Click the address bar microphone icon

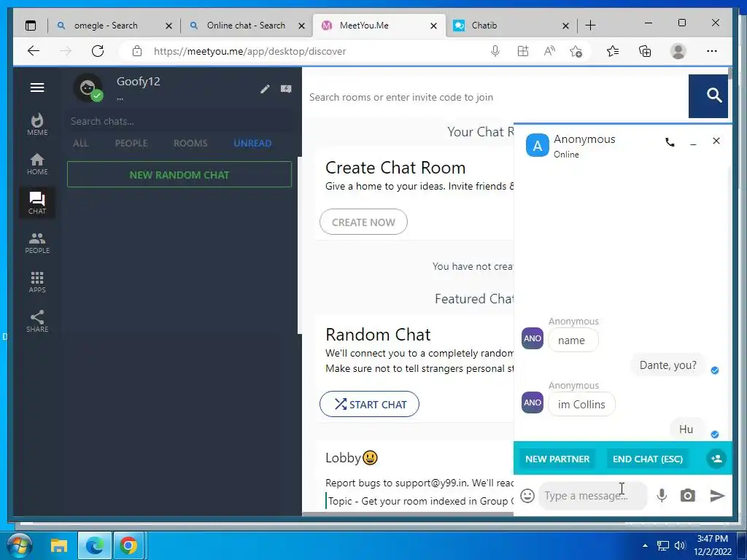tap(495, 51)
